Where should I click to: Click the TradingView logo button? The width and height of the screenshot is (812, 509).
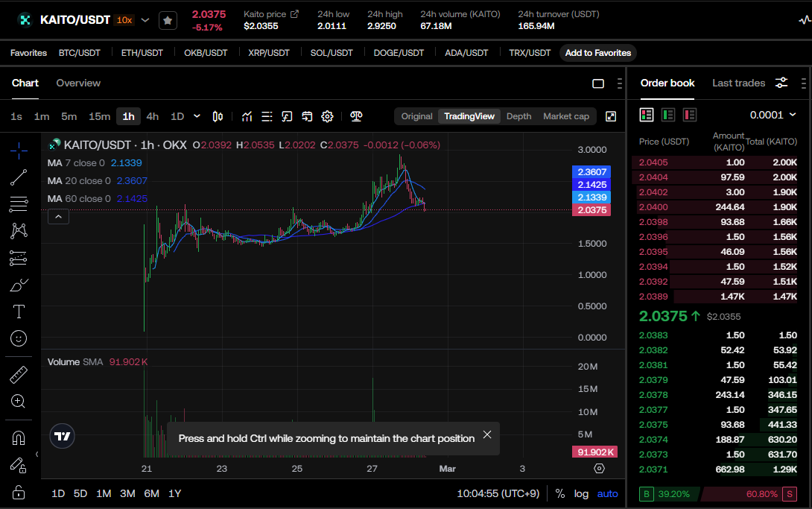pyautogui.click(x=62, y=436)
